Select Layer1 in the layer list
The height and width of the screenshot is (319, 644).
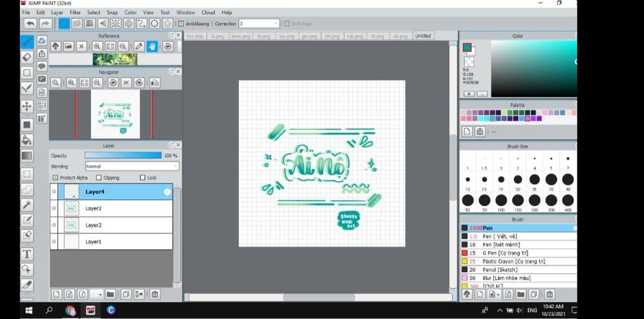pyautogui.click(x=111, y=242)
